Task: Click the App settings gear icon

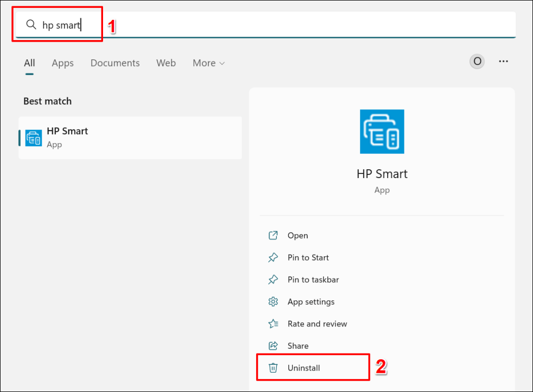Action: tap(273, 301)
